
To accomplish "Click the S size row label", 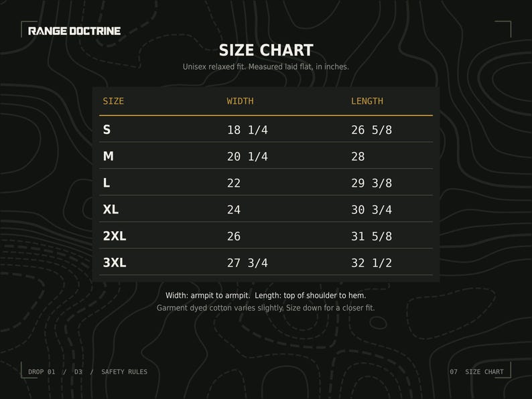I will coord(107,129).
